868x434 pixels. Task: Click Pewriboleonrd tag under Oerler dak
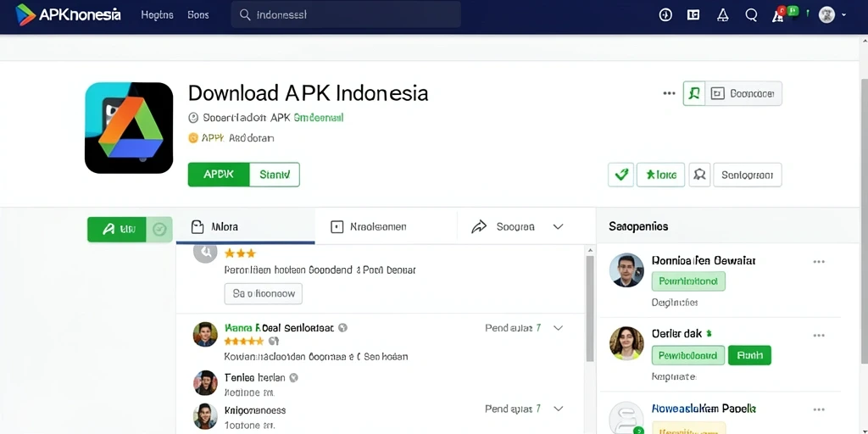tap(688, 355)
